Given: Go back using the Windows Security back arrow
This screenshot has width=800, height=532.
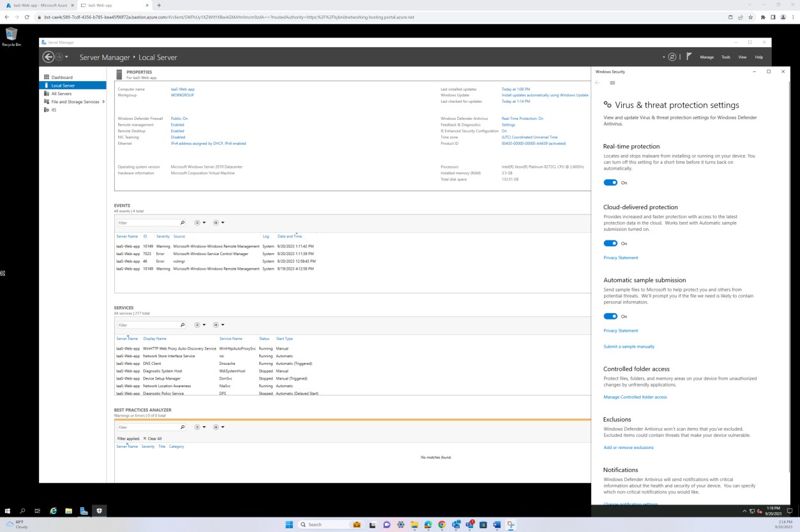Looking at the screenshot, I should (597, 82).
